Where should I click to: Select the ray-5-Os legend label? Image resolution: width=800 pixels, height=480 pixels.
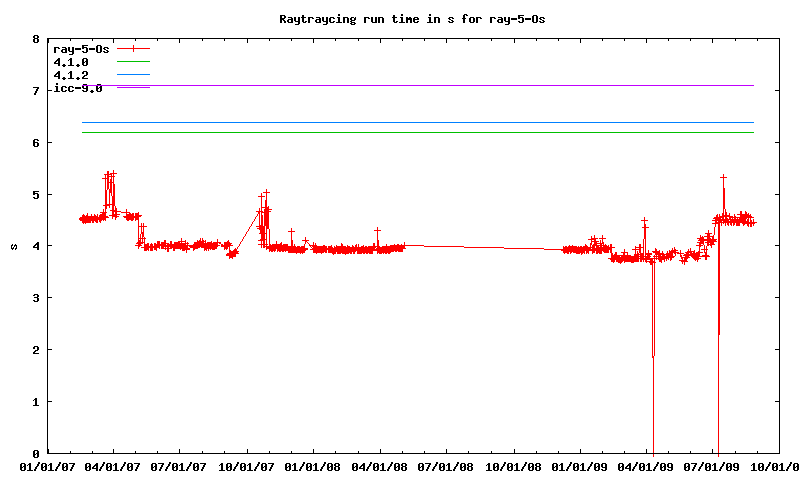click(x=81, y=48)
